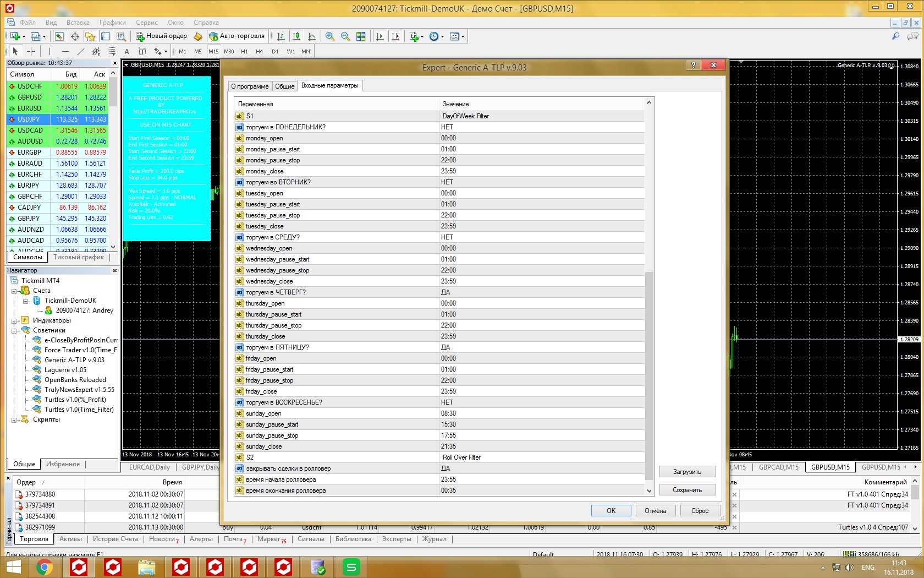Viewport: 924px width, 578px height.
Task: Select the equidistant channel tool
Action: [x=96, y=51]
